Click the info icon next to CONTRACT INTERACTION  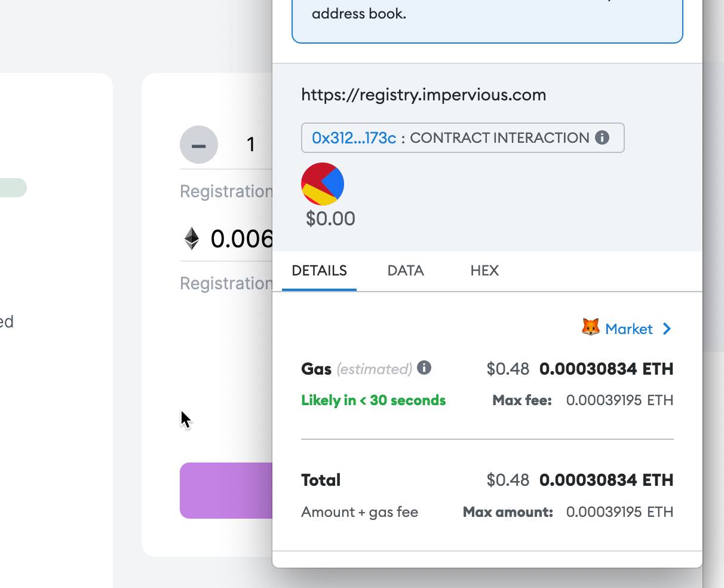click(602, 137)
